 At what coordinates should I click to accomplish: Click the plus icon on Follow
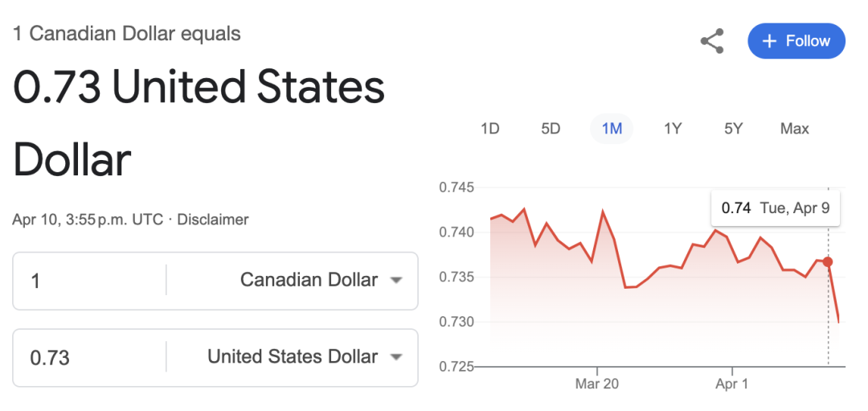click(x=769, y=41)
